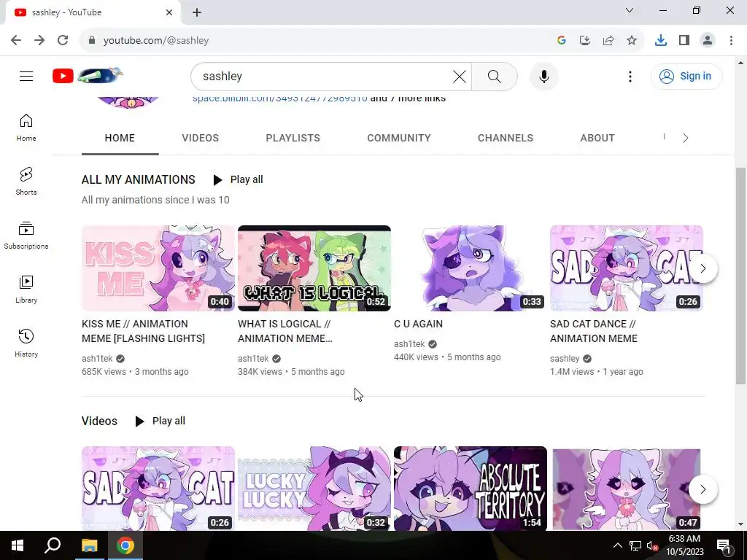Open the LUCKY LUCKY video thumbnail
Screen dimensions: 747x560
point(314,488)
